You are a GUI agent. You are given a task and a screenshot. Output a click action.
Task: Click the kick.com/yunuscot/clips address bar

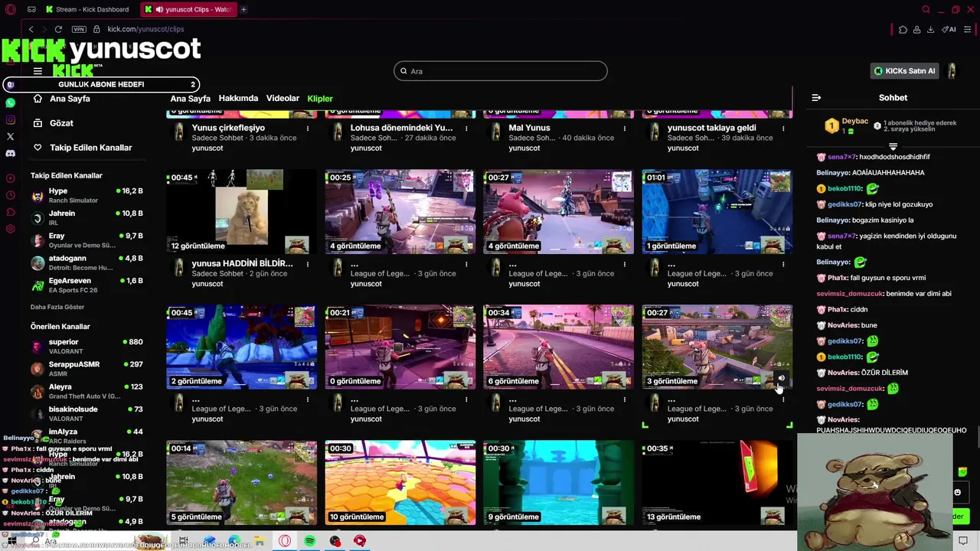[x=145, y=29]
